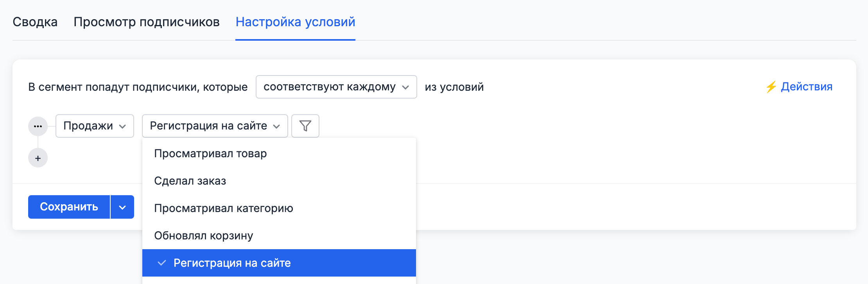The height and width of the screenshot is (284, 868).
Task: Stay on the Настройка условий tab
Action: 295,22
